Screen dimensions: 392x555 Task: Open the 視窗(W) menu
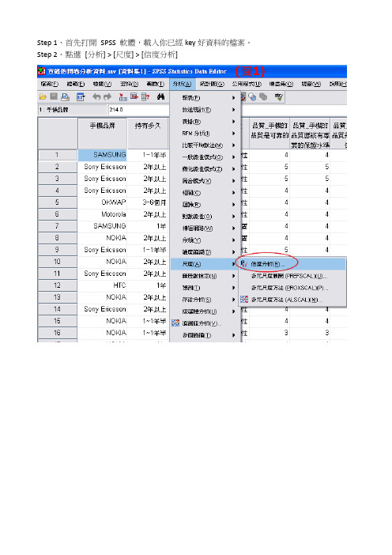pos(311,84)
